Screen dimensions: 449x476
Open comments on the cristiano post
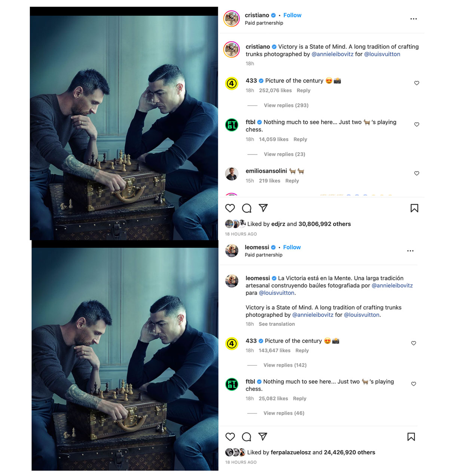(247, 208)
